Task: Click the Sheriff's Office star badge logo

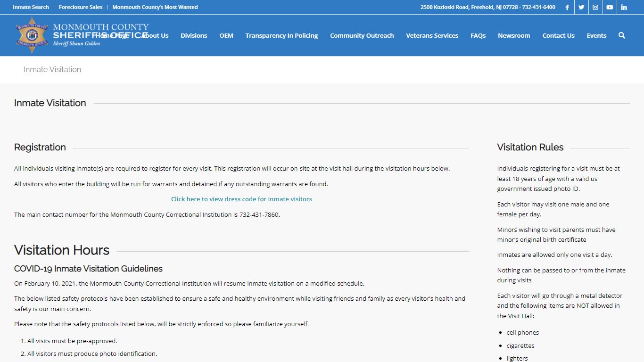Action: pos(32,35)
